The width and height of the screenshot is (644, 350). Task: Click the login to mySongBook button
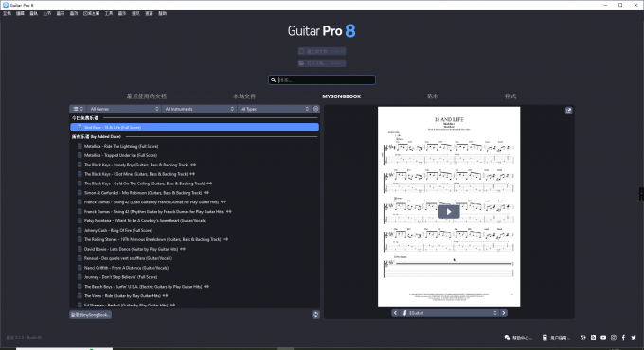coord(90,315)
